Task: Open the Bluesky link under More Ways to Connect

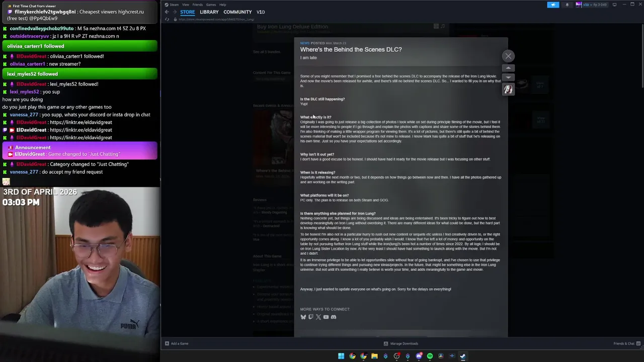Action: pos(303,317)
